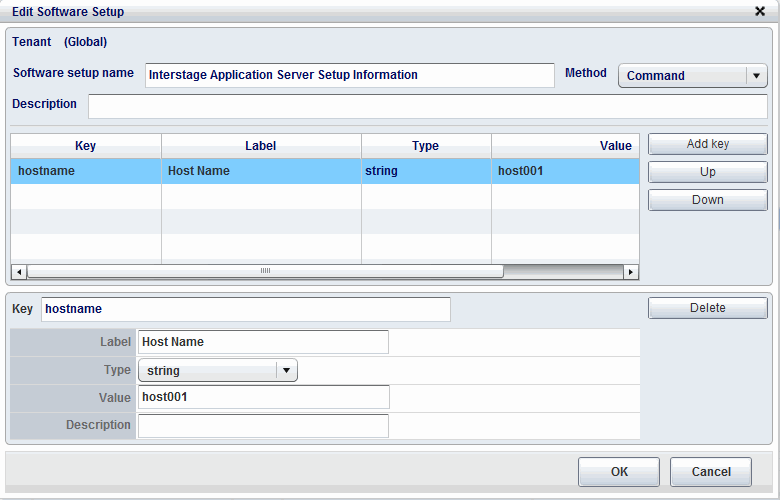780x500 pixels.
Task: Click the Key field containing hostname
Action: [246, 309]
